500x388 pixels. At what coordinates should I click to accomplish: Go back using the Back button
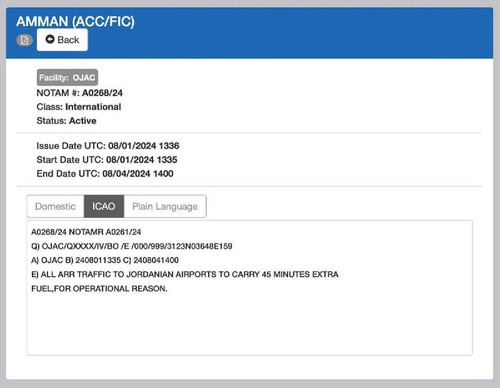click(x=62, y=40)
